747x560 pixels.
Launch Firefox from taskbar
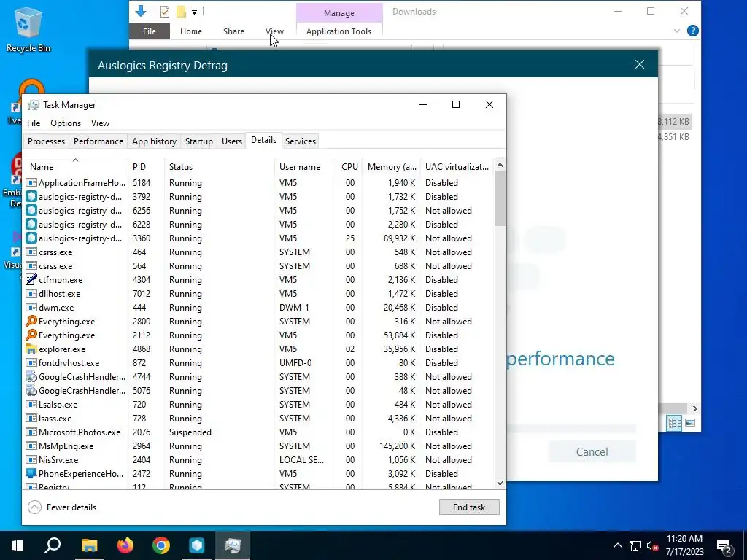(125, 545)
